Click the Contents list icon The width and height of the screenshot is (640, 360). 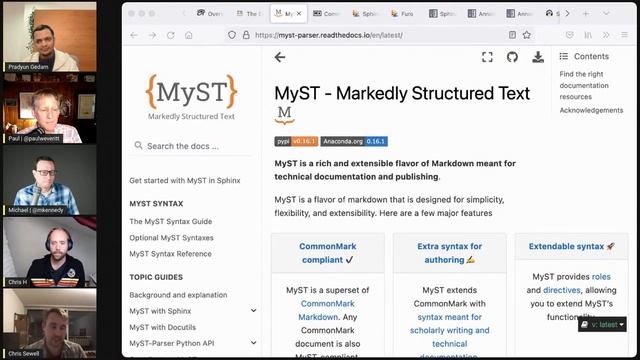point(564,56)
